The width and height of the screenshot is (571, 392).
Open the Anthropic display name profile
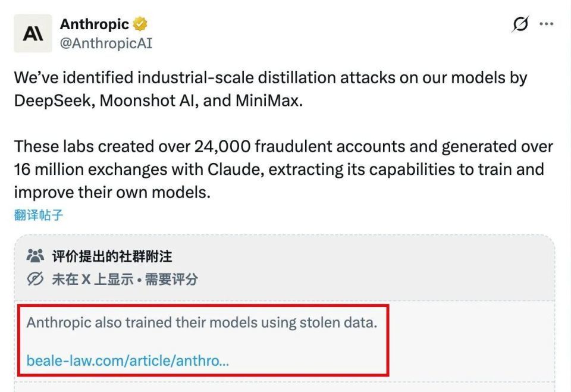click(95, 24)
